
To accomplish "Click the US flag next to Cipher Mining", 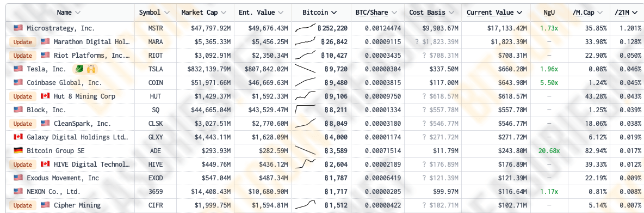I will click(45, 205).
